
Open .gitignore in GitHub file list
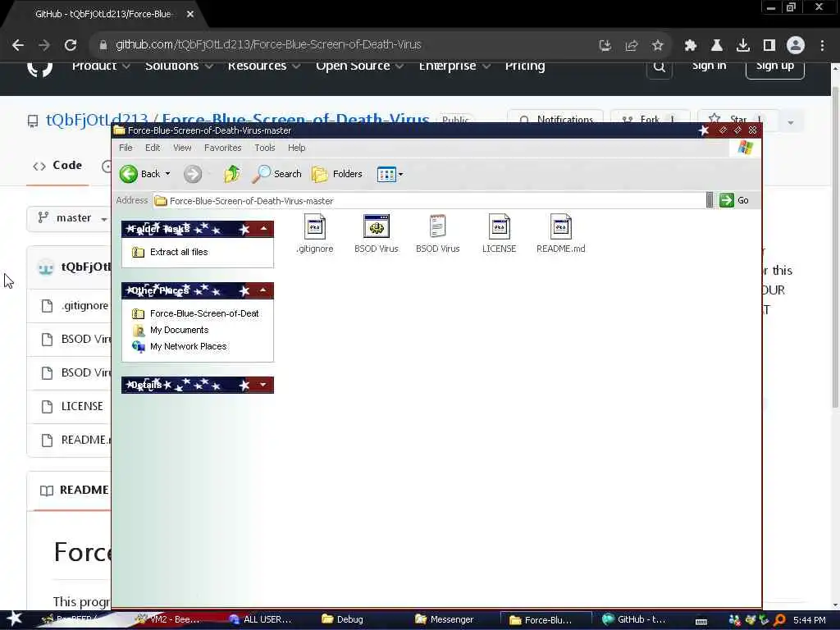pyautogui.click(x=84, y=306)
